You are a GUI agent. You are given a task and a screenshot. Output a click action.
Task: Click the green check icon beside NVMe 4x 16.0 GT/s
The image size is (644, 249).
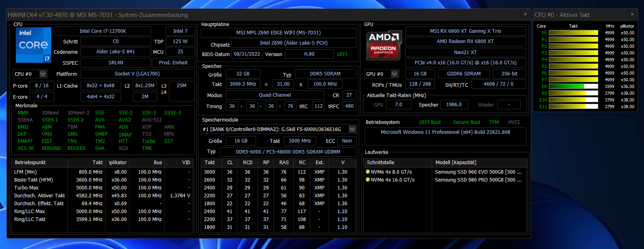[368, 180]
